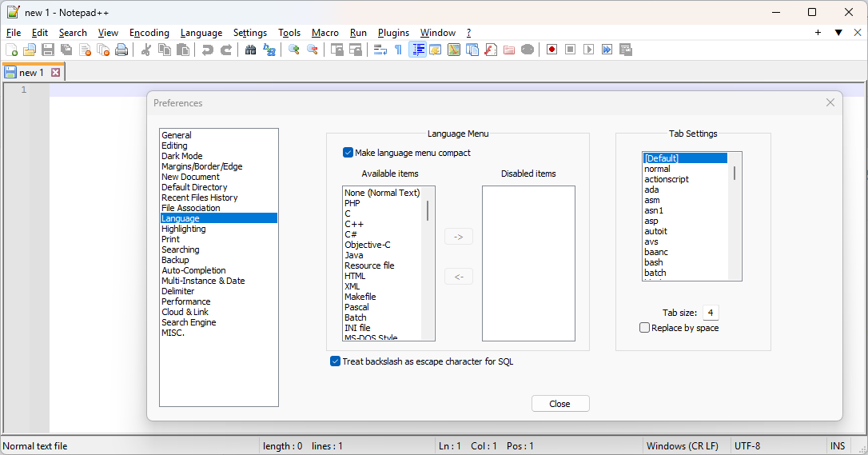The image size is (868, 455).
Task: Click the New file toolbar icon
Action: (x=12, y=50)
